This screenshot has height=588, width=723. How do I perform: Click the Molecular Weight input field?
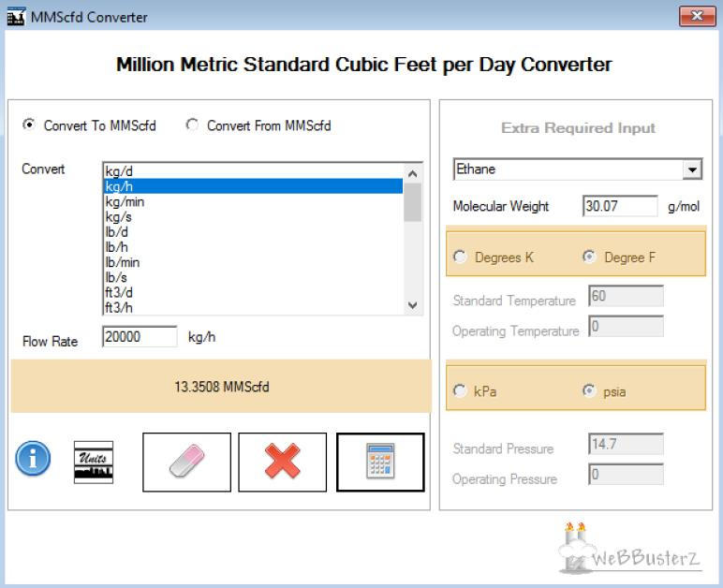pyautogui.click(x=620, y=206)
